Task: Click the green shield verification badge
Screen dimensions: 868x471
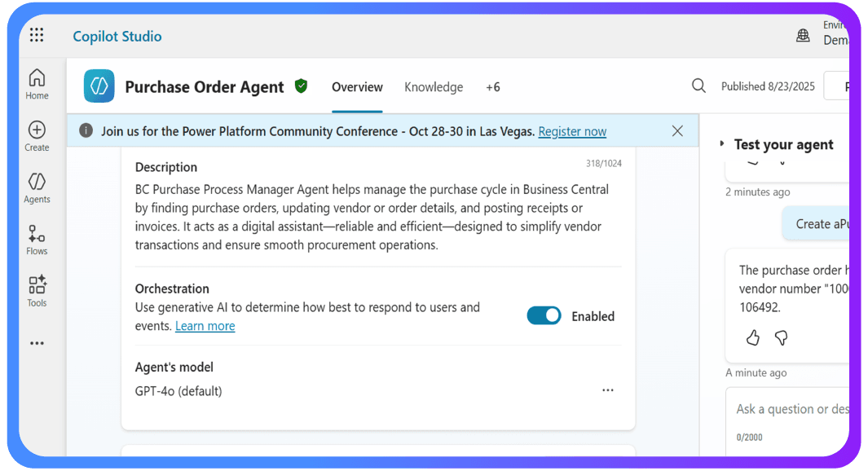Action: click(301, 86)
